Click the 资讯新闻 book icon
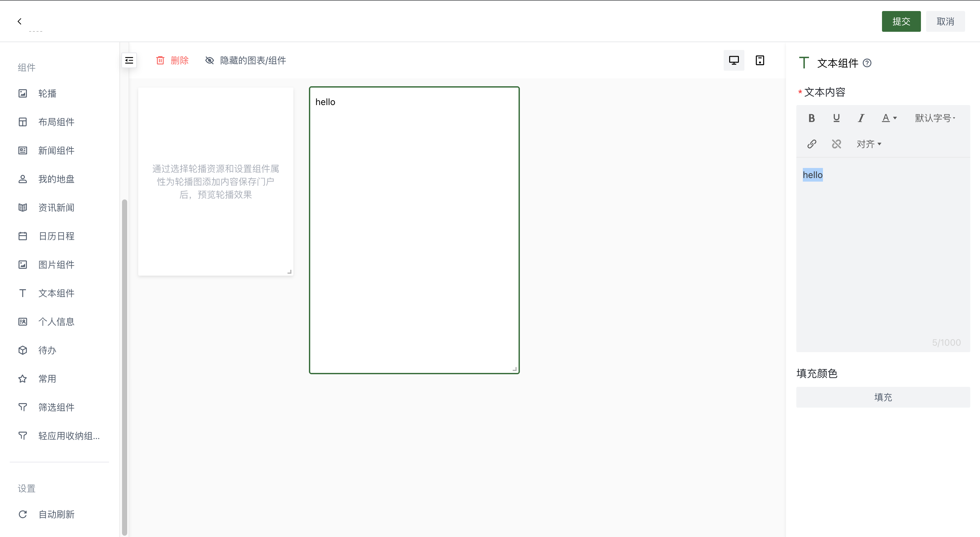 click(23, 208)
